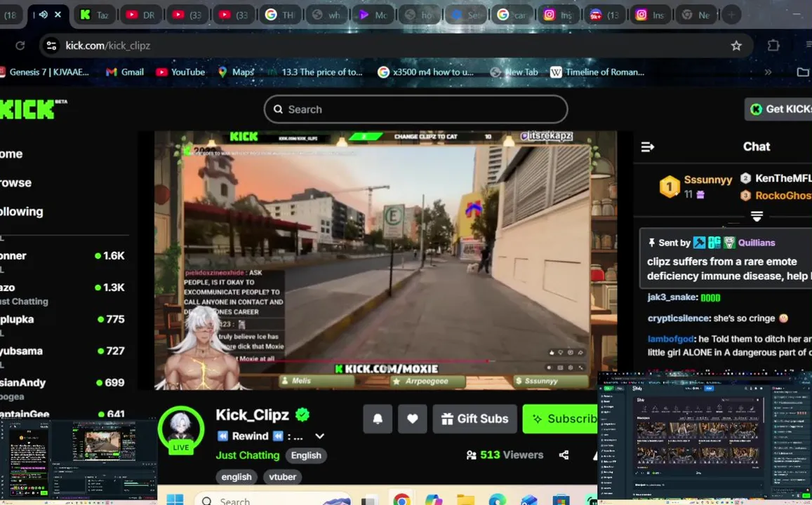Click the live stream video player
The height and width of the screenshot is (505, 812).
point(385,260)
